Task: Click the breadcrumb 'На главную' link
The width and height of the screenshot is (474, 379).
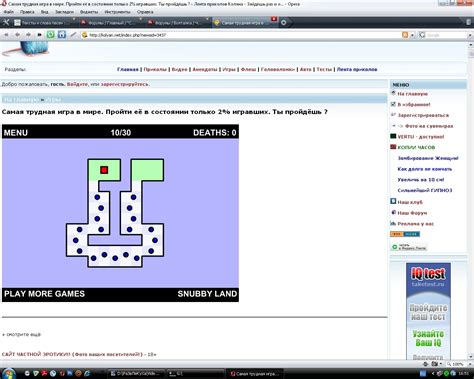Action: pos(21,99)
